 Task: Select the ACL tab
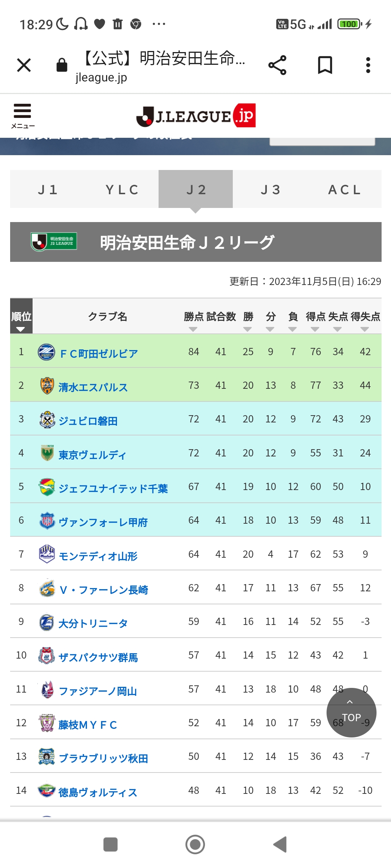[x=344, y=189]
